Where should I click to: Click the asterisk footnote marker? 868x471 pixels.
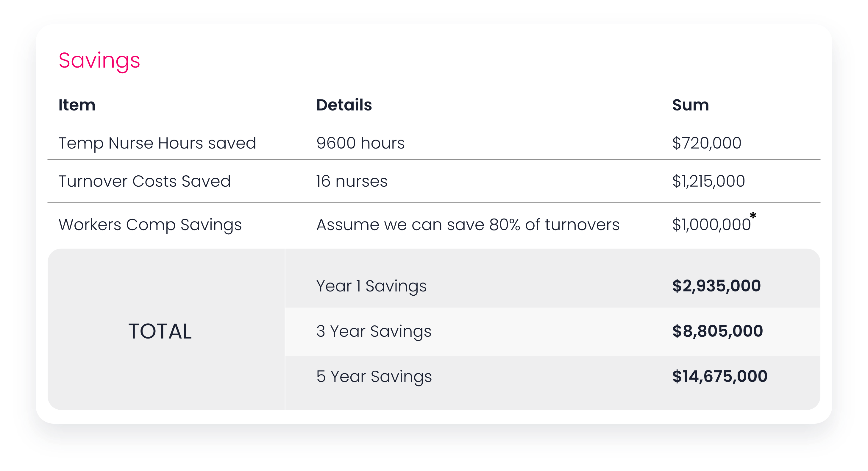(x=753, y=216)
